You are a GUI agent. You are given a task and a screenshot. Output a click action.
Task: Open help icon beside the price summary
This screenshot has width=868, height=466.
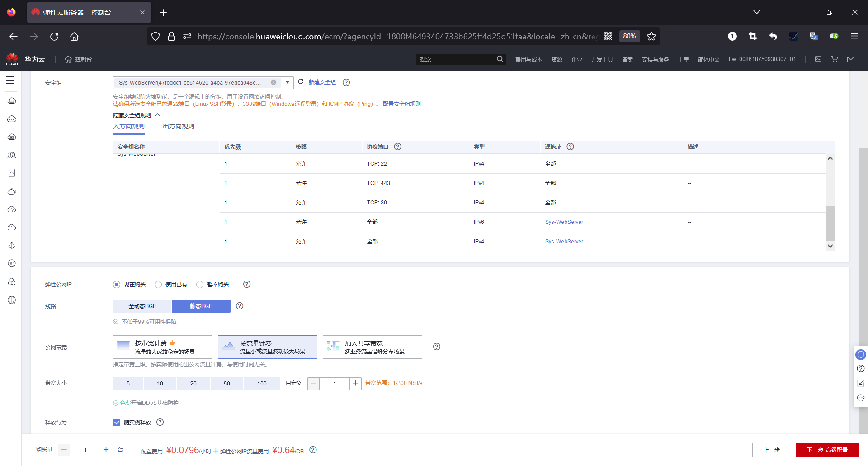click(313, 450)
